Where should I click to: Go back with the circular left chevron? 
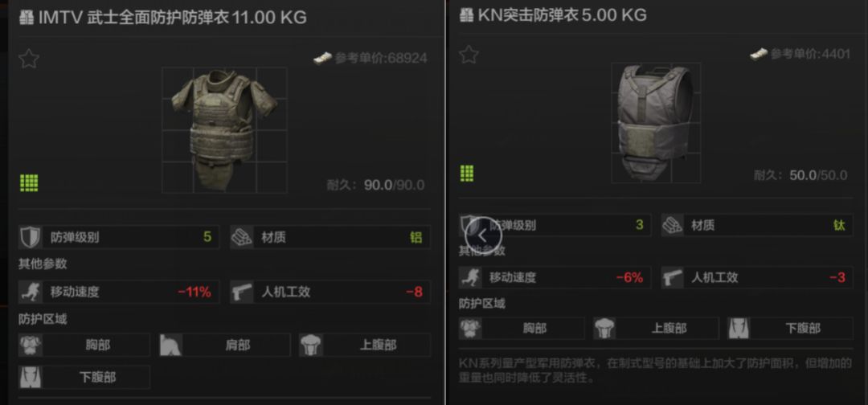pyautogui.click(x=483, y=235)
